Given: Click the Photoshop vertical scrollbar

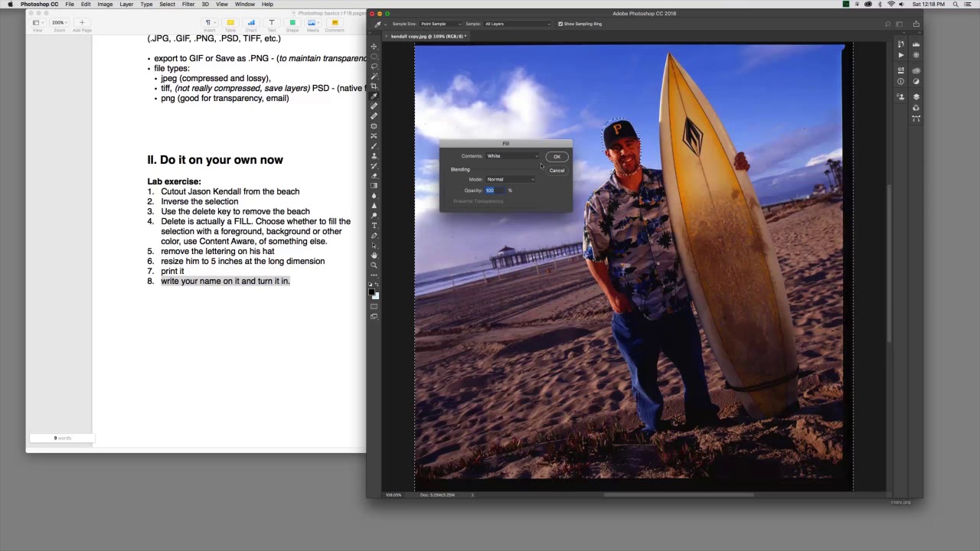Looking at the screenshot, I should (x=888, y=264).
